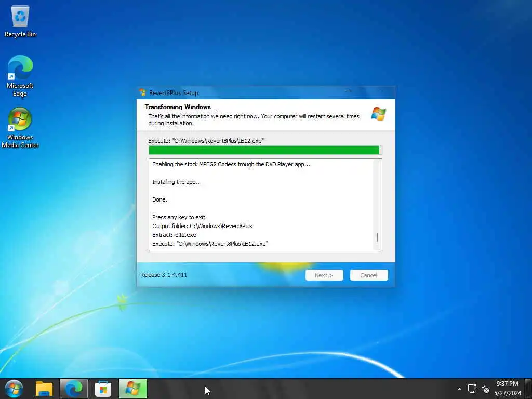This screenshot has height=399, width=532.
Task: Select the Microsoft Edge desktop shortcut
Action: click(20, 76)
